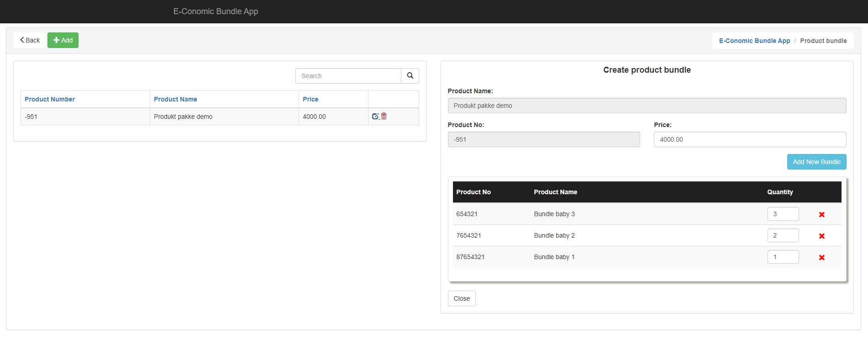Go back using the Back button
This screenshot has height=351, width=868.
pyautogui.click(x=30, y=40)
